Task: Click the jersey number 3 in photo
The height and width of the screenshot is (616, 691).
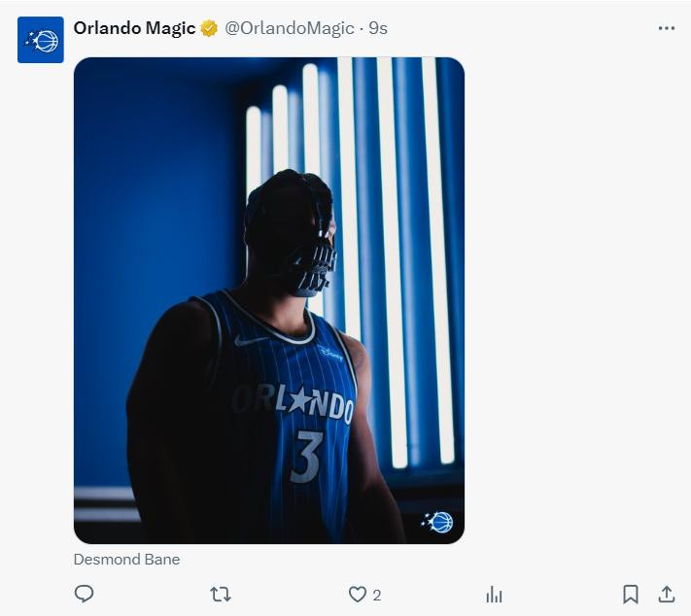Action: pos(305,457)
